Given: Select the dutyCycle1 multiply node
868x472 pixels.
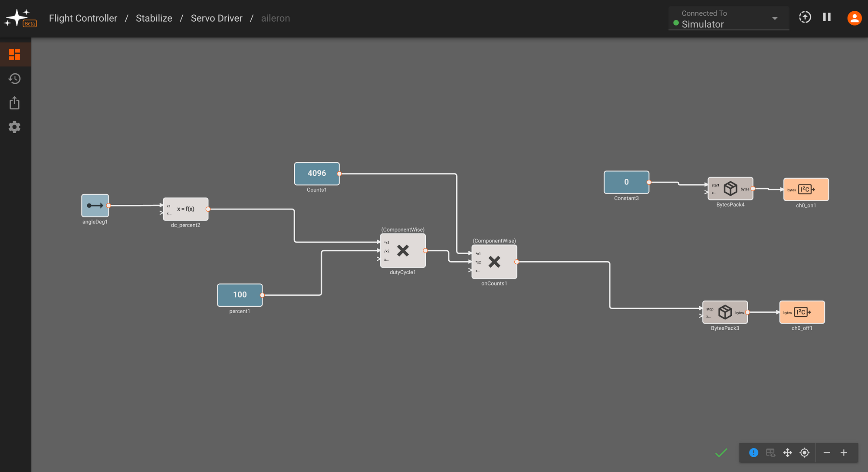Looking at the screenshot, I should [403, 251].
